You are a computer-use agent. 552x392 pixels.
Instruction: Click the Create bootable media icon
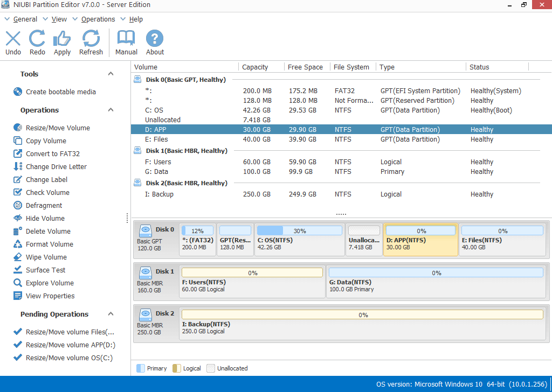pyautogui.click(x=18, y=92)
